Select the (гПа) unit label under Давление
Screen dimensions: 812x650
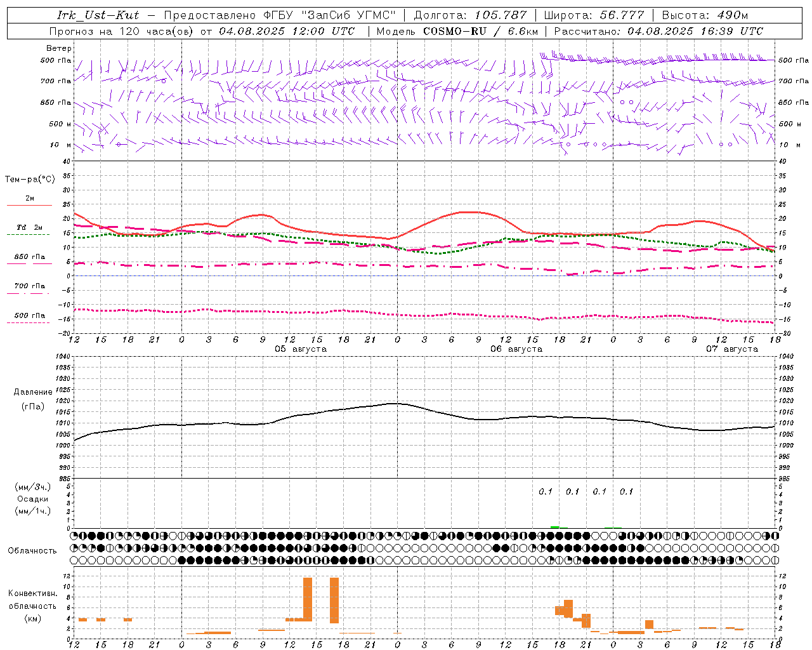[x=33, y=407]
